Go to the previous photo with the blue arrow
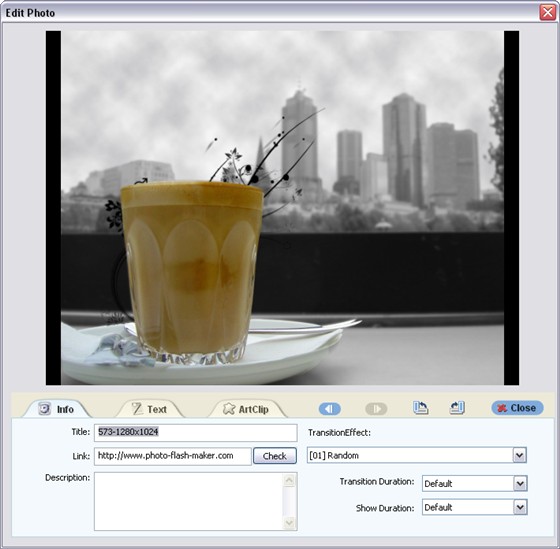 click(x=330, y=409)
